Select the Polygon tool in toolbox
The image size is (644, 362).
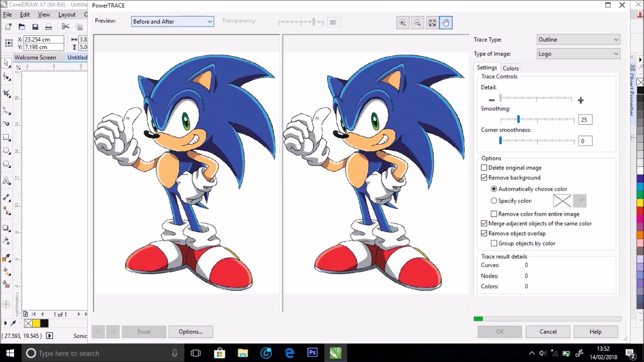[x=7, y=164]
